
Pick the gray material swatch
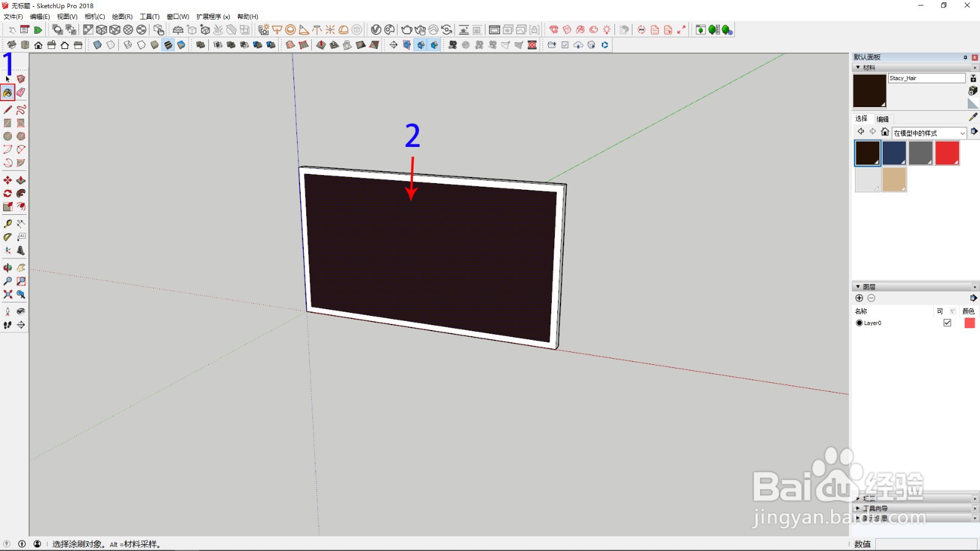tap(921, 153)
